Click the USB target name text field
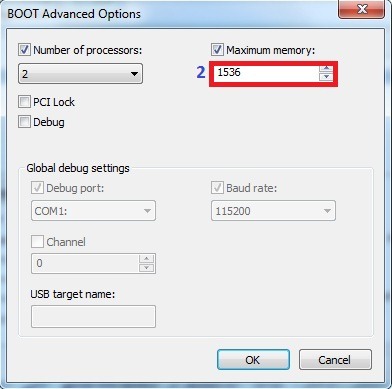Image resolution: width=392 pixels, height=389 pixels. pyautogui.click(x=93, y=316)
